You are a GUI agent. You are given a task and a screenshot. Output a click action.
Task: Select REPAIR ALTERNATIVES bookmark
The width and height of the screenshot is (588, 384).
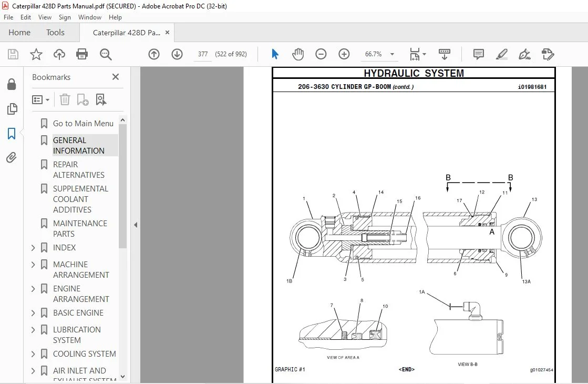click(79, 170)
